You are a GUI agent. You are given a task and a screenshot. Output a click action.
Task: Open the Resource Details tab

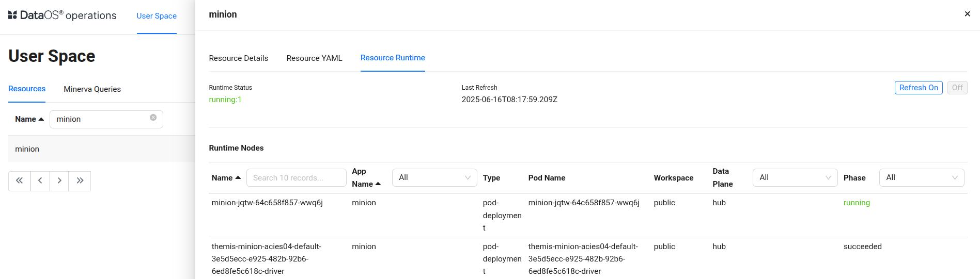(238, 58)
